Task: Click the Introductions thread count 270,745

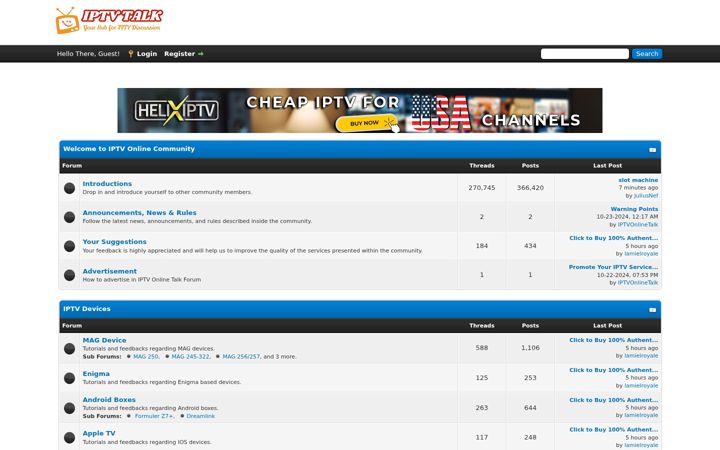Action: coord(482,188)
